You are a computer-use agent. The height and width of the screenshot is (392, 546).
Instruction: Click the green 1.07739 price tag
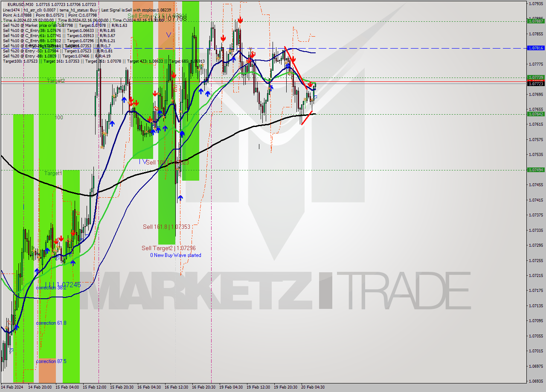[536, 78]
